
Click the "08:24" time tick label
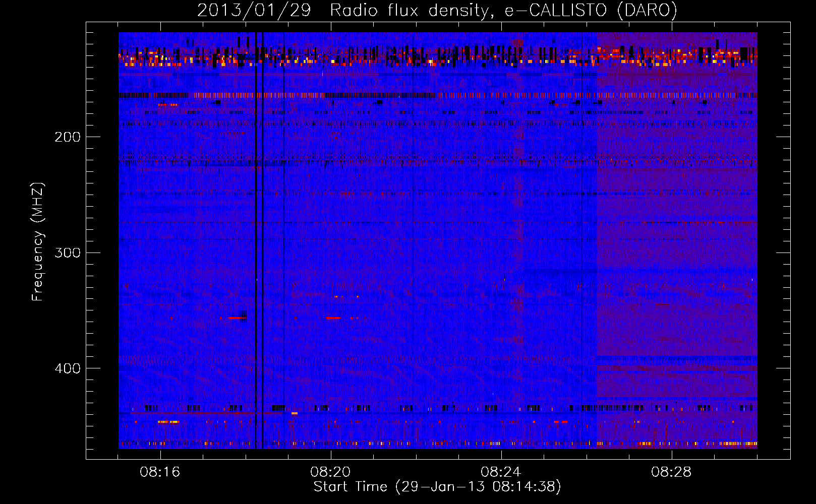tap(501, 472)
